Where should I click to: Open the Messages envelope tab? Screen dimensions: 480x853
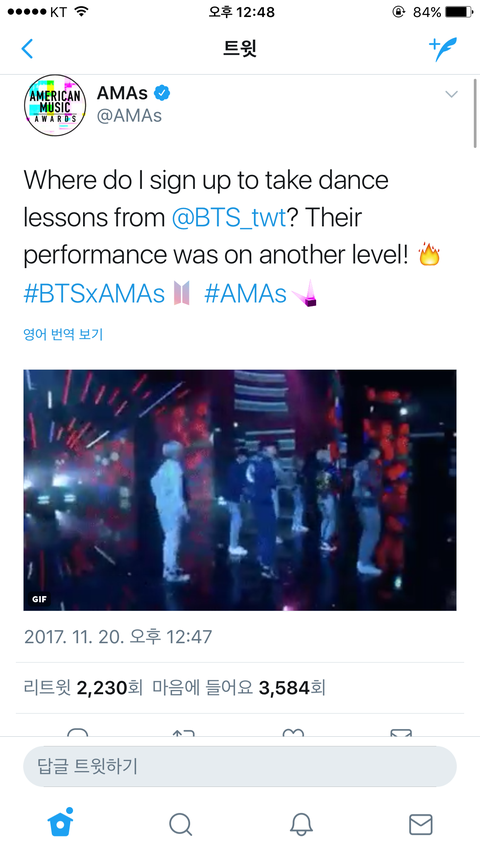click(x=421, y=825)
